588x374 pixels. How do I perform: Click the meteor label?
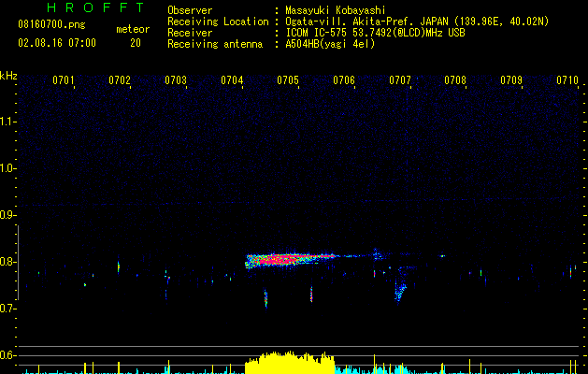coord(133,29)
